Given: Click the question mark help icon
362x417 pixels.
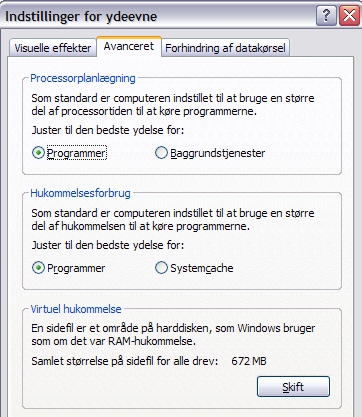Looking at the screenshot, I should [x=326, y=16].
